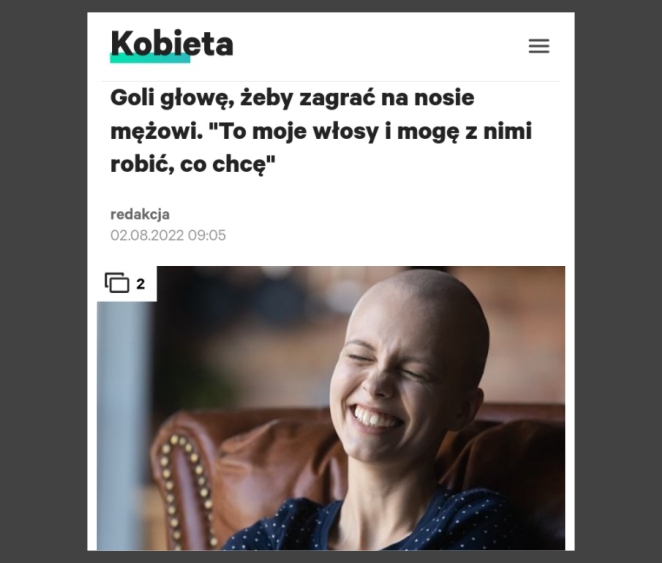
Task: Click the blurred background area of photo
Action: pos(253,338)
